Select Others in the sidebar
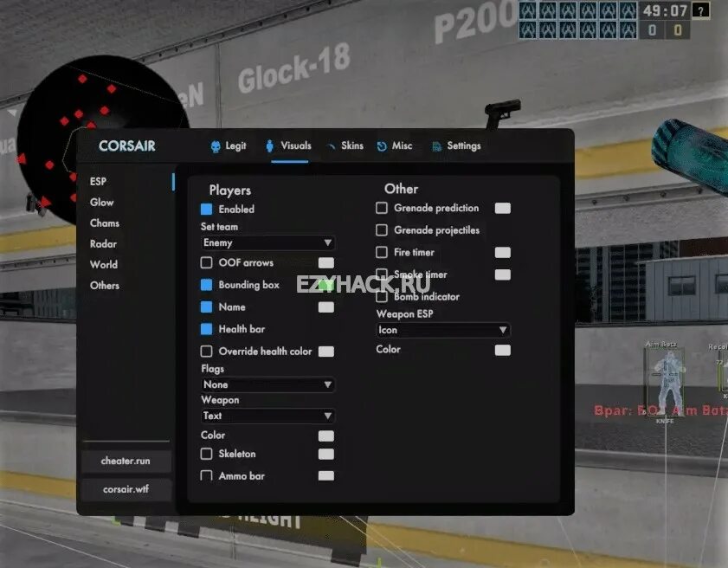This screenshot has width=728, height=568. pyautogui.click(x=105, y=286)
